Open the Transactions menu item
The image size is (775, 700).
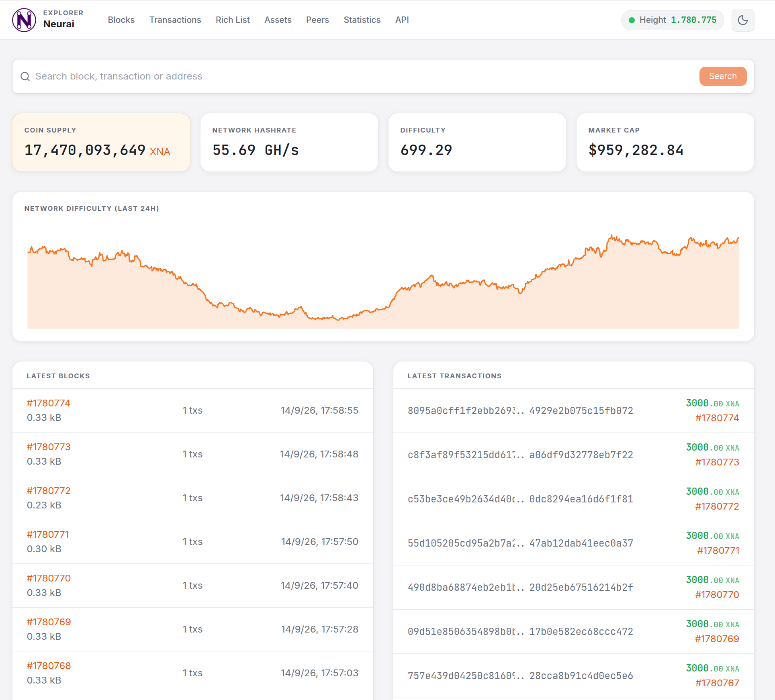[x=175, y=20]
